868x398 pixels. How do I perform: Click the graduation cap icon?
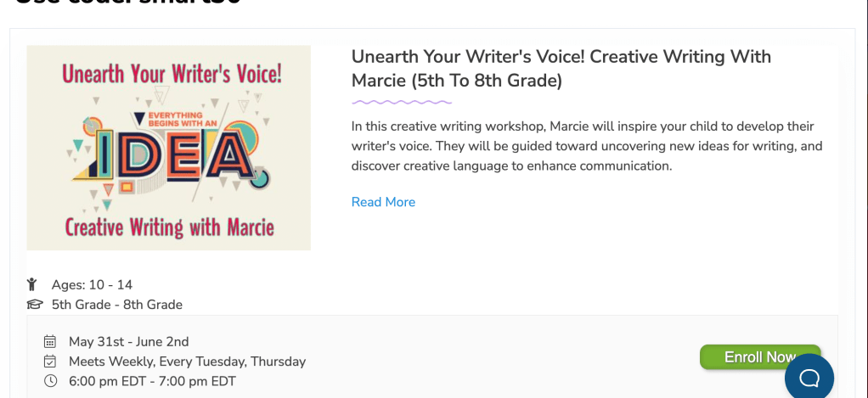tap(34, 305)
